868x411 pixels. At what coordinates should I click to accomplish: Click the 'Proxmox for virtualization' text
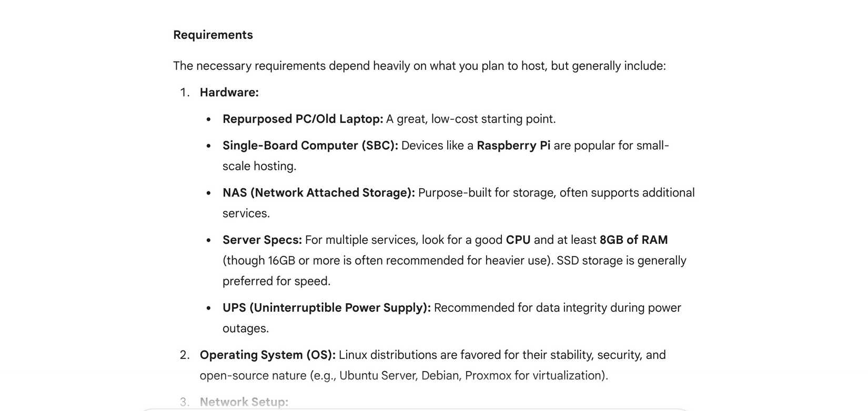point(535,376)
